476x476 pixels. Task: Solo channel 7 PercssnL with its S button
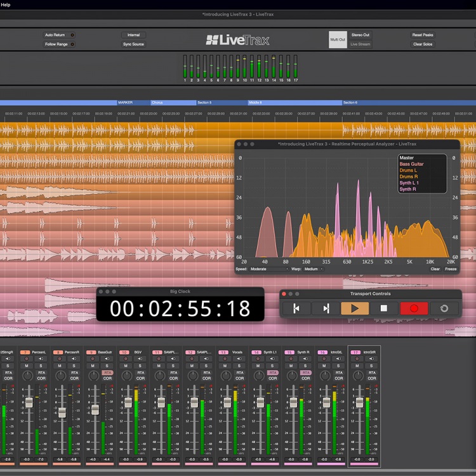click(x=41, y=366)
